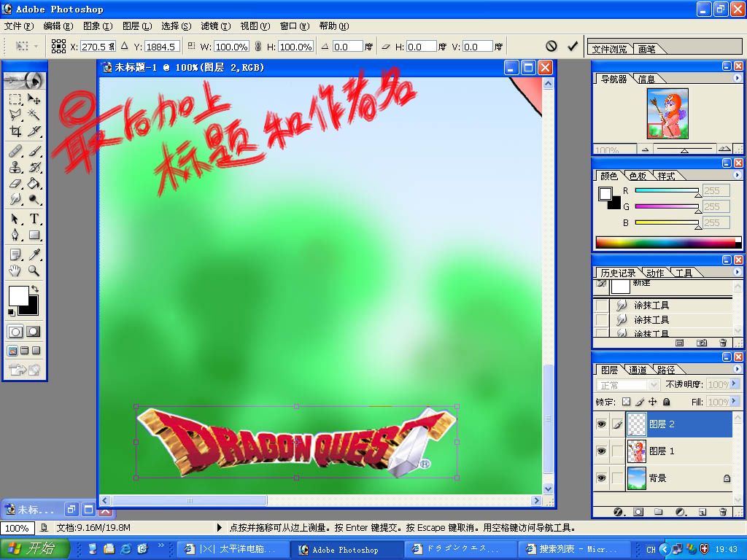Open the 文件浏览 palette well tab
This screenshot has height=560, width=747.
coord(609,49)
